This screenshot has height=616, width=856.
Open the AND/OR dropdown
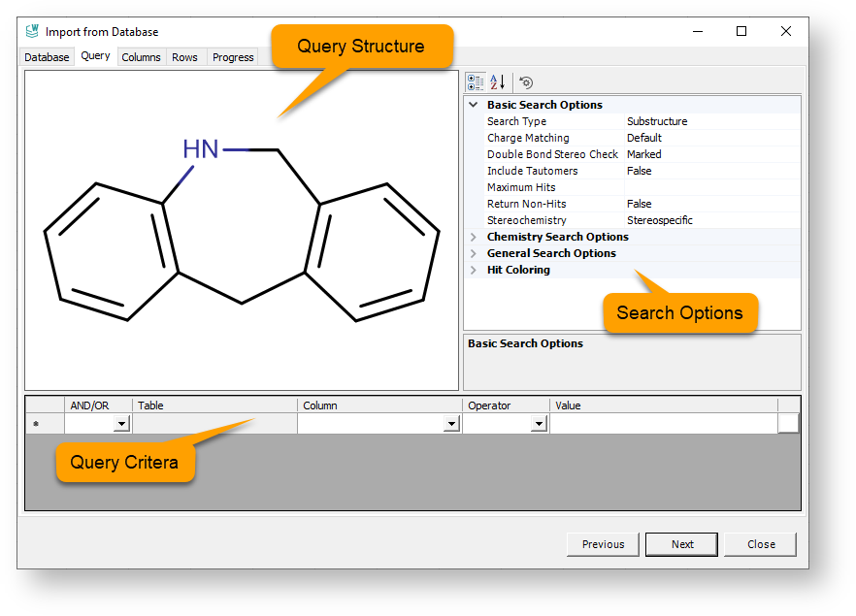pyautogui.click(x=121, y=424)
